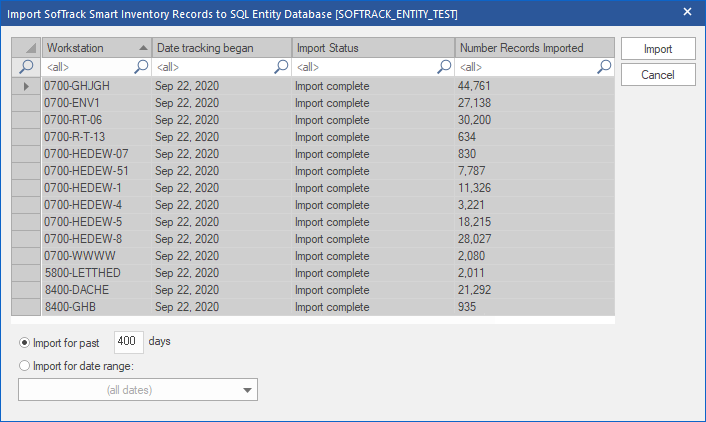This screenshot has width=706, height=422.
Task: Click the Import complete status for 0700-ENV1
Action: pos(373,103)
